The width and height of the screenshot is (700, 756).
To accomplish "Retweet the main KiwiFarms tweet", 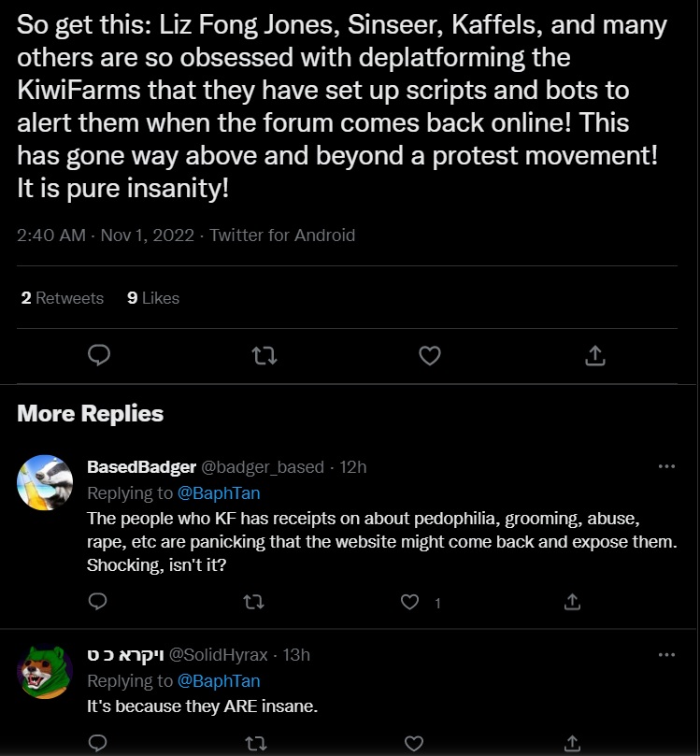I will pos(264,356).
